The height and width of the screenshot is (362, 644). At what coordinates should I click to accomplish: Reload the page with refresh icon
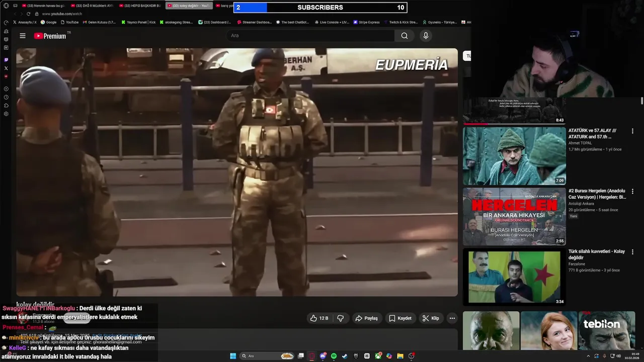29,14
